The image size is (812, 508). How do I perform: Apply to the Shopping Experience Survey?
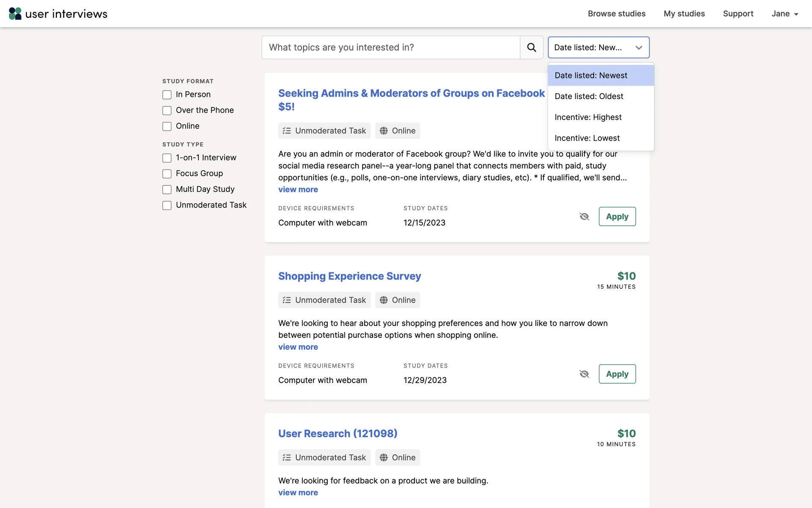(x=617, y=374)
